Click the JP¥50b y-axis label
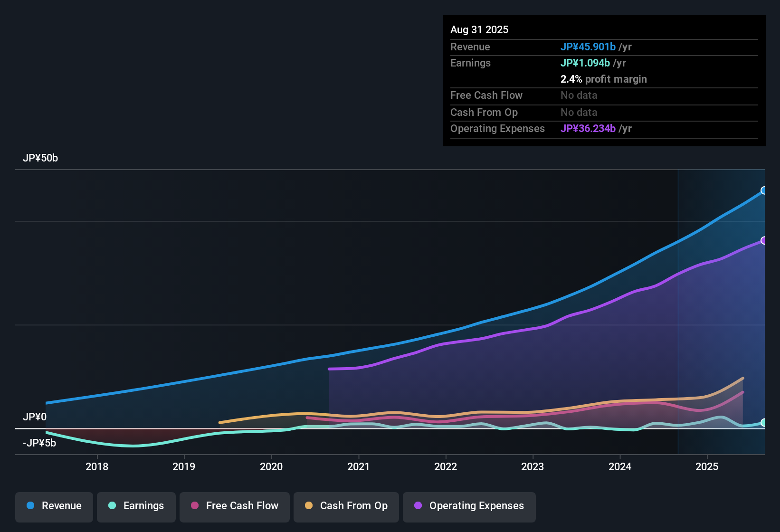The height and width of the screenshot is (532, 780). 40,158
